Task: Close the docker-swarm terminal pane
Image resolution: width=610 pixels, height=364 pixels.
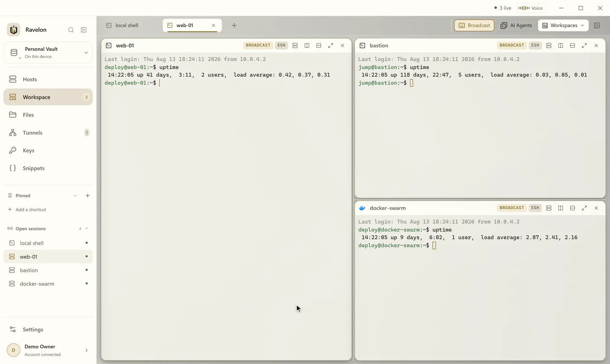Action: [596, 208]
